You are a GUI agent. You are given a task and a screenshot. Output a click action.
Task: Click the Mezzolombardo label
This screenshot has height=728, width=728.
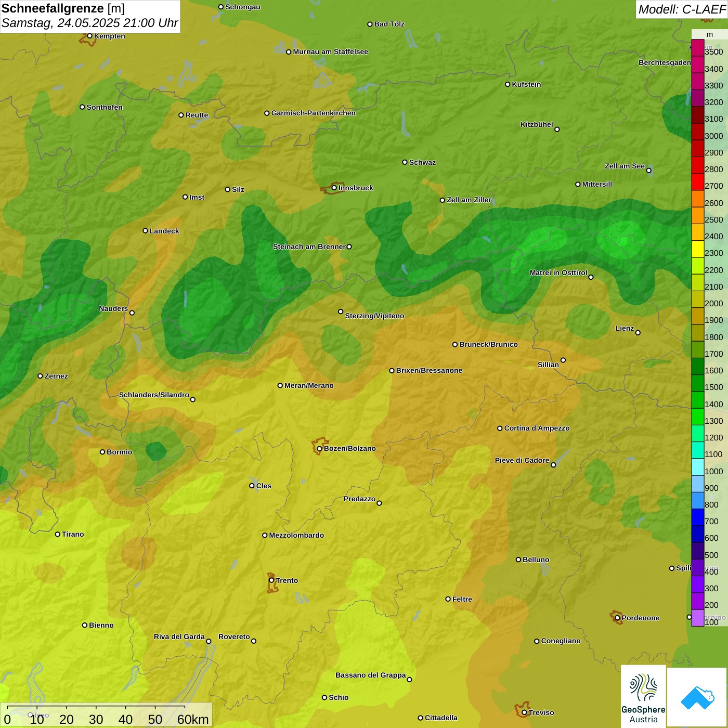tap(296, 535)
